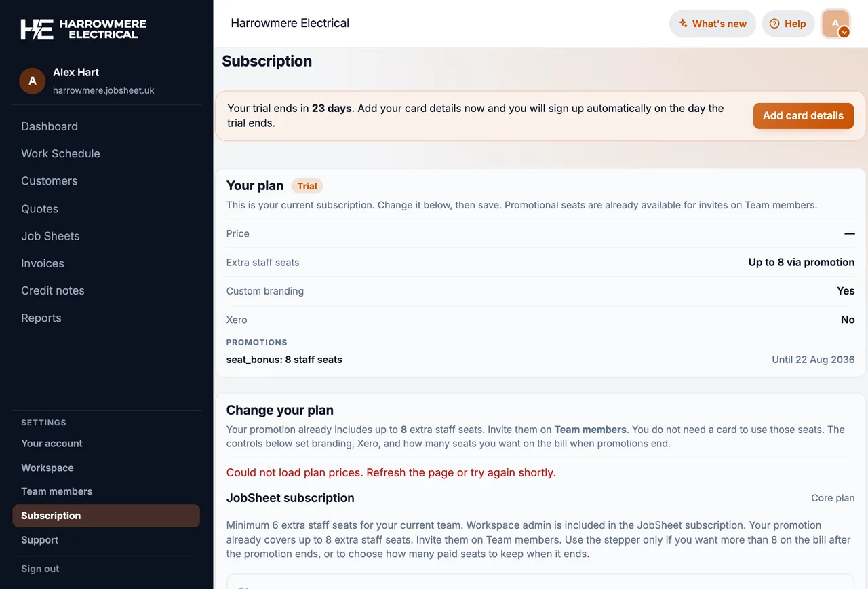View Reports
The width and height of the screenshot is (868, 589).
pyautogui.click(x=41, y=318)
